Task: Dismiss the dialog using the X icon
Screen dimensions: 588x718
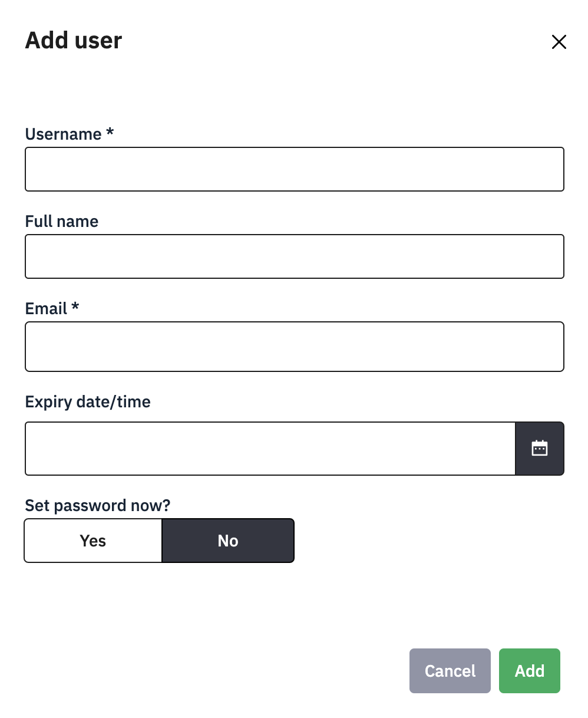Action: (x=559, y=42)
